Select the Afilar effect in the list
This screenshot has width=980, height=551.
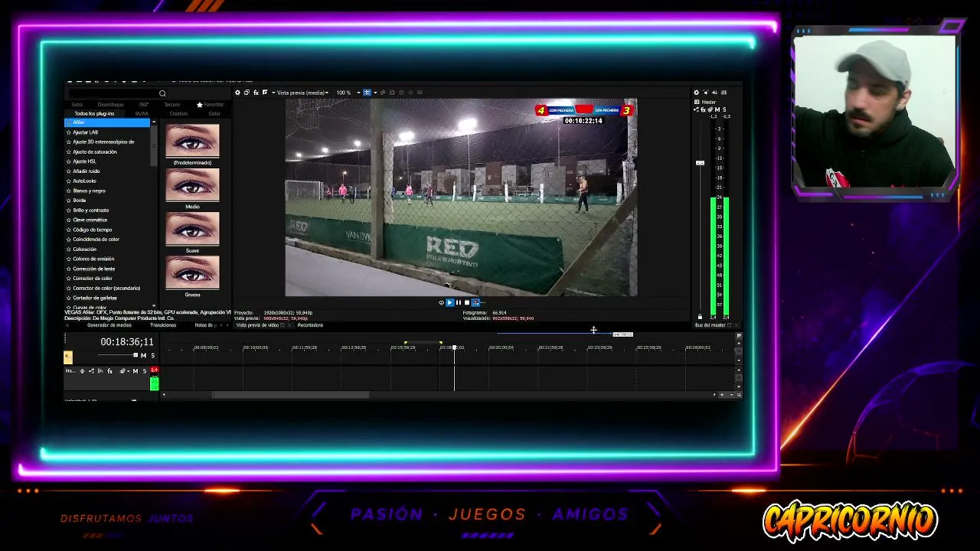pyautogui.click(x=107, y=122)
